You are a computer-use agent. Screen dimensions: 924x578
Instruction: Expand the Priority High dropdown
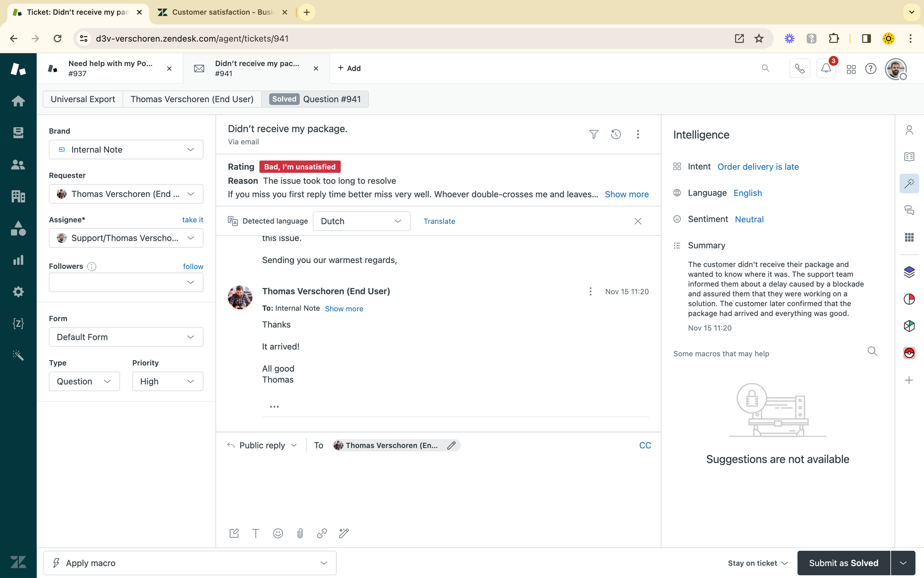click(167, 381)
